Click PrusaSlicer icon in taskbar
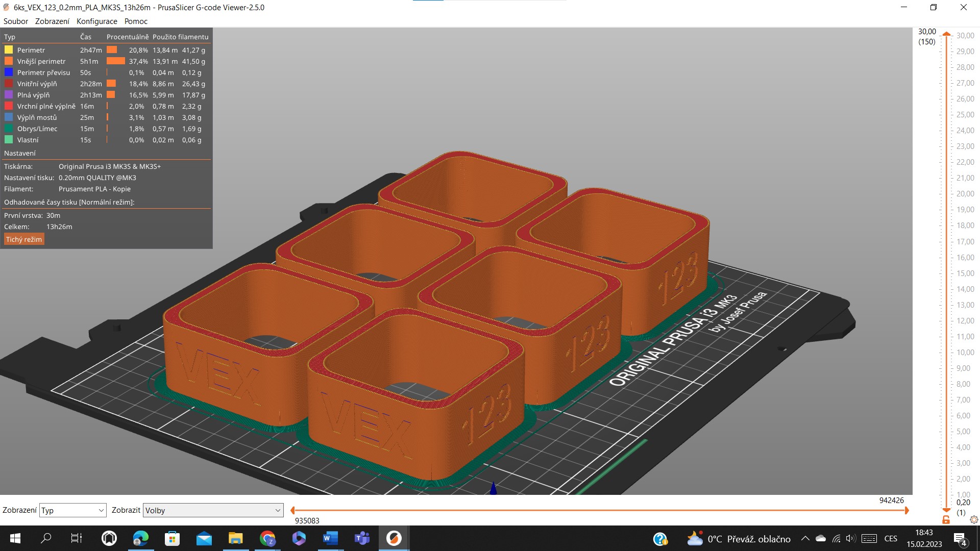This screenshot has height=551, width=980. pyautogui.click(x=394, y=538)
